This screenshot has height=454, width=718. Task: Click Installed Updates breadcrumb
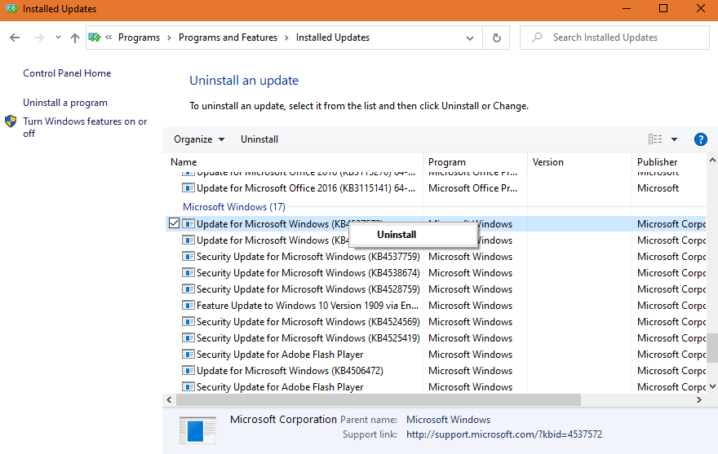coord(332,38)
